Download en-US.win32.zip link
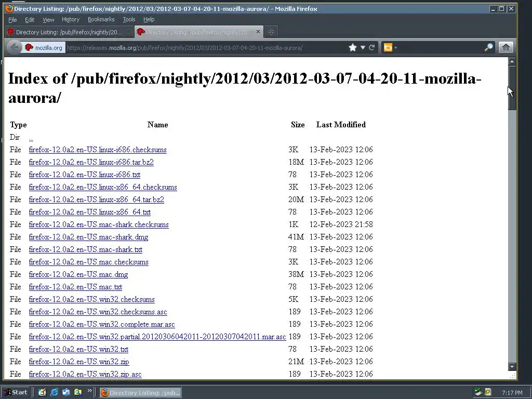This screenshot has width=532, height=399. (79, 362)
